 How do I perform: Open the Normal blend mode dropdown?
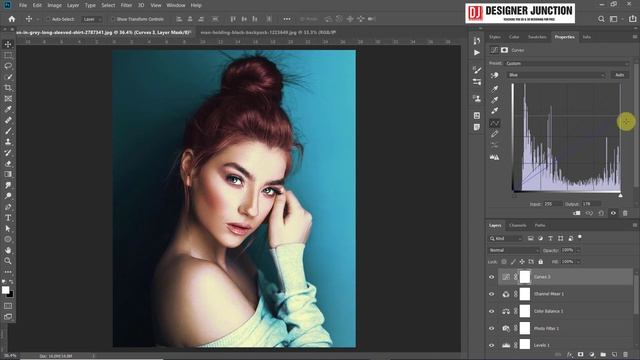click(x=513, y=250)
